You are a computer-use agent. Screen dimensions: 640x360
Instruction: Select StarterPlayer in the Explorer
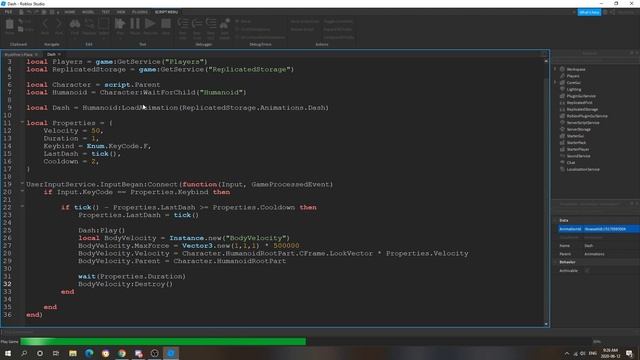point(578,149)
